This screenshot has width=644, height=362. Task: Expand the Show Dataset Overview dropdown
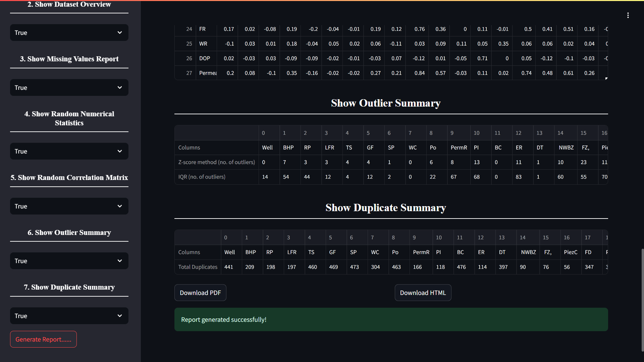click(x=69, y=33)
